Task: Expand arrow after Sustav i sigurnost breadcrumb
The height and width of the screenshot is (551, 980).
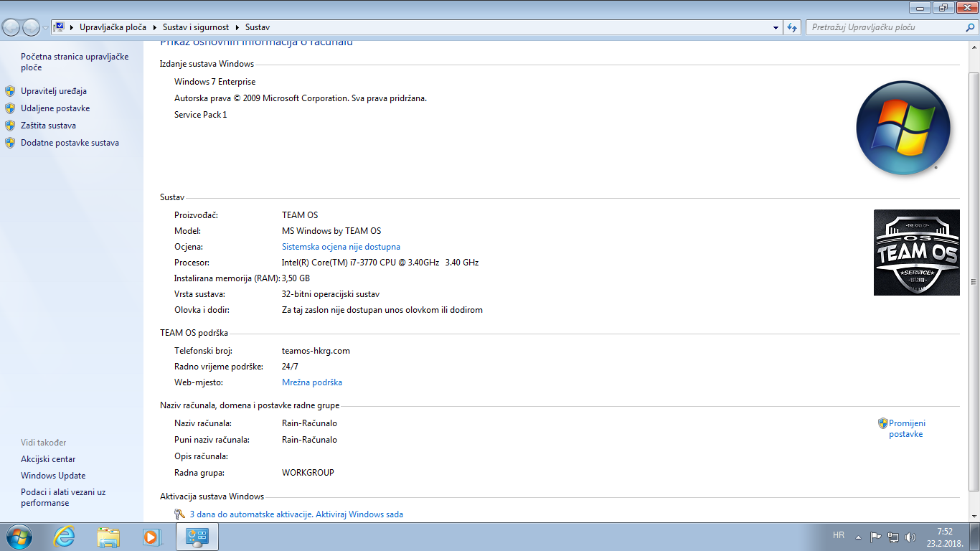Action: [237, 27]
